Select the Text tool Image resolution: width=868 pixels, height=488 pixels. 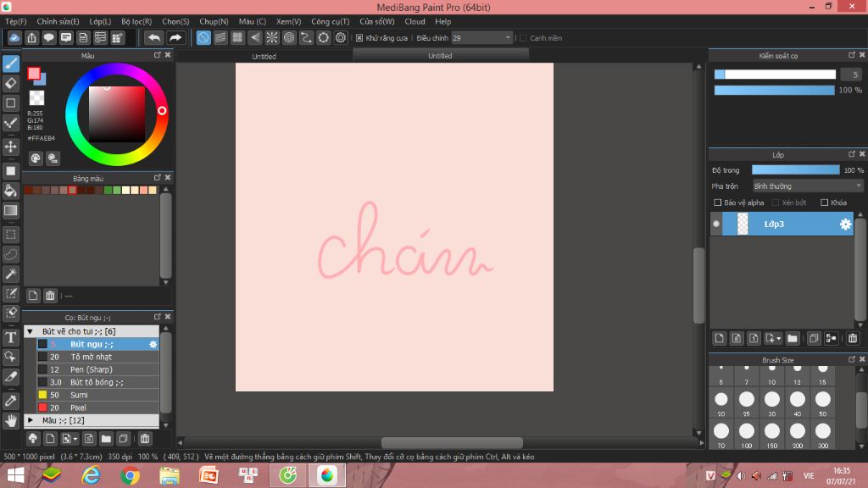click(x=10, y=337)
